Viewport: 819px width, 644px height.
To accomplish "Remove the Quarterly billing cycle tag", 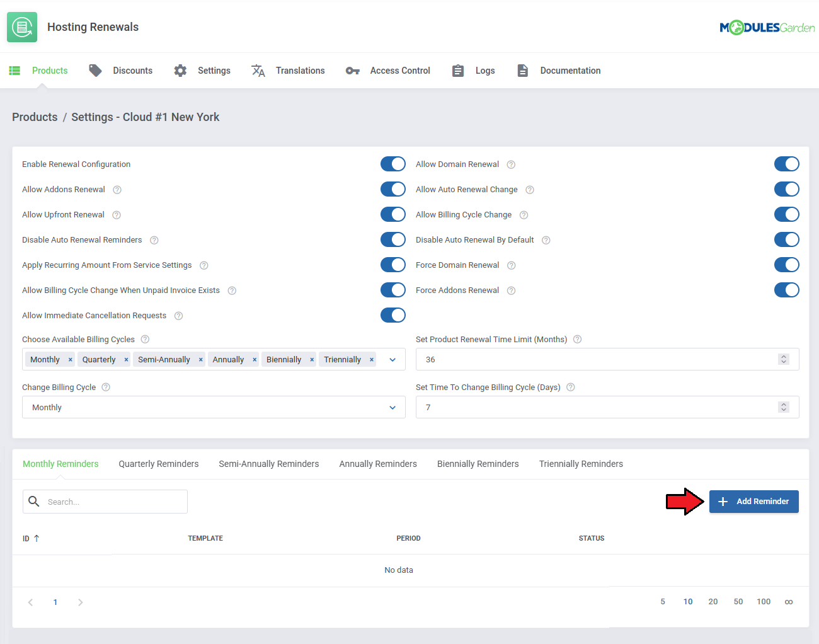I will tap(126, 360).
